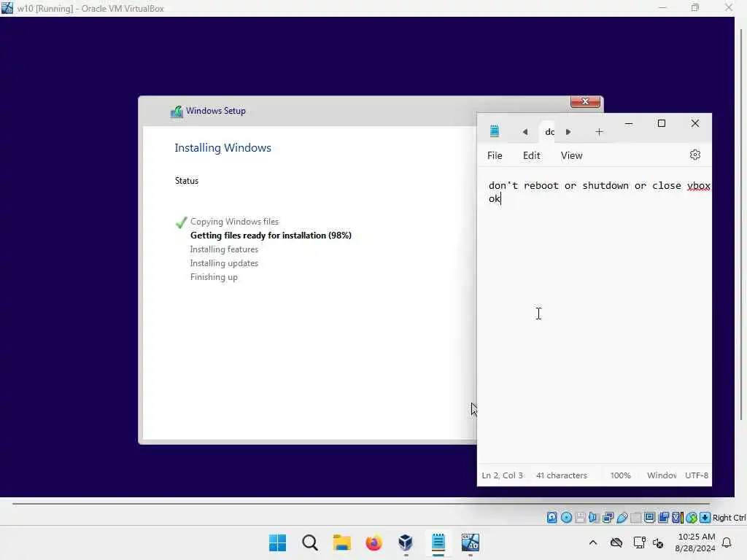The width and height of the screenshot is (747, 560).
Task: Click the 100% zoom level in Notepad
Action: coord(620,475)
